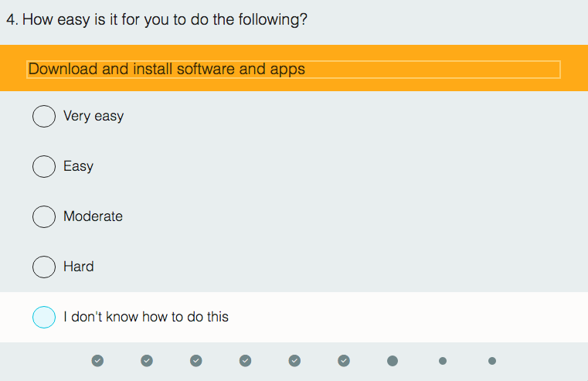Click the "Hard" answer label text
Viewport: 588px width, 381px height.
pos(79,267)
